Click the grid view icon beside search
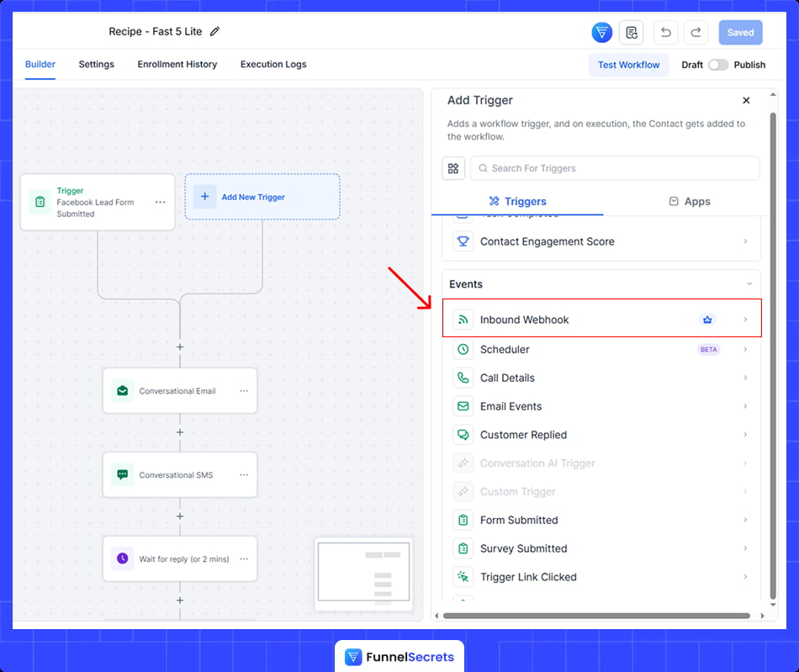Image resolution: width=799 pixels, height=672 pixels. pos(453,168)
